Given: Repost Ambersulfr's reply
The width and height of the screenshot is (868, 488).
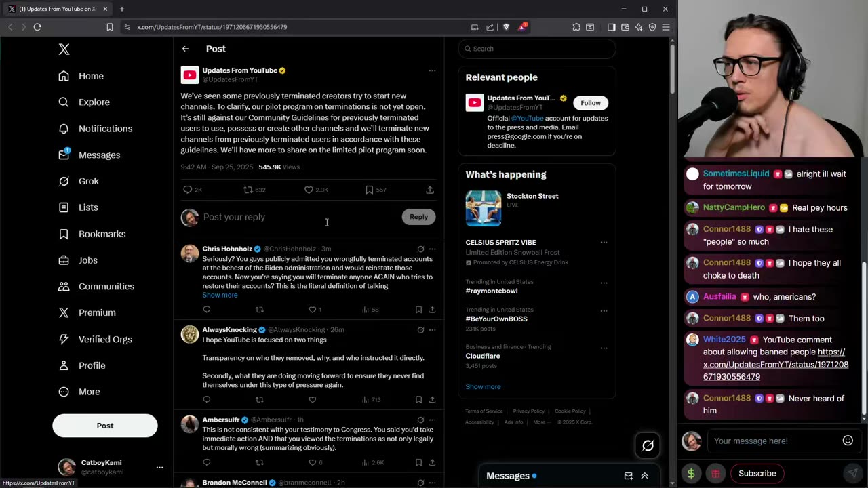Looking at the screenshot, I should point(259,462).
